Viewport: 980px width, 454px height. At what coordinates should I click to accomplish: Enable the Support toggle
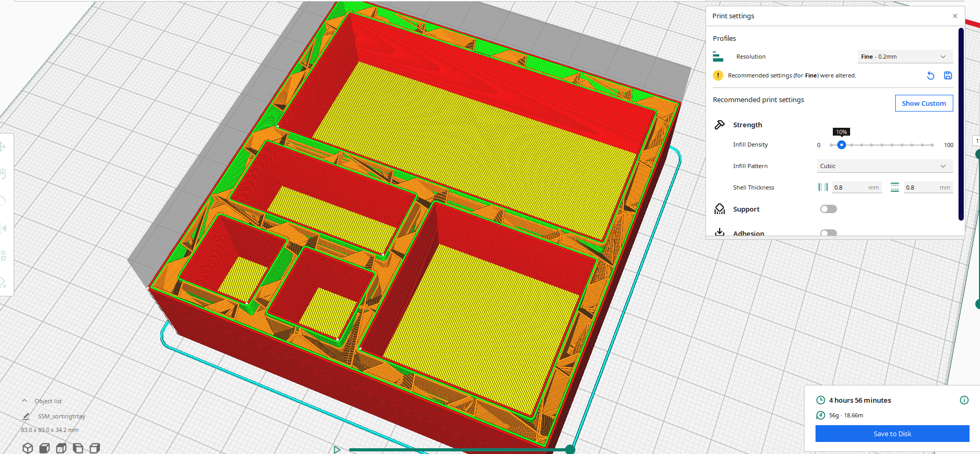click(829, 209)
